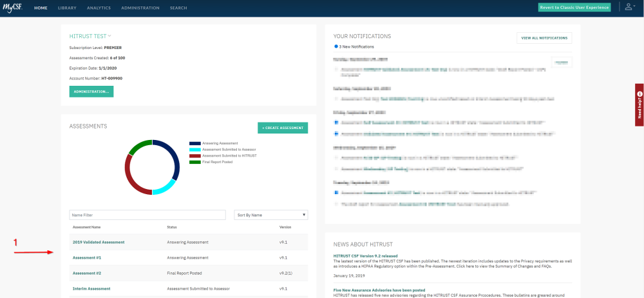Viewport: 644px width, 298px height.
Task: Click the green Final Report Posted legend swatch
Action: click(x=194, y=162)
